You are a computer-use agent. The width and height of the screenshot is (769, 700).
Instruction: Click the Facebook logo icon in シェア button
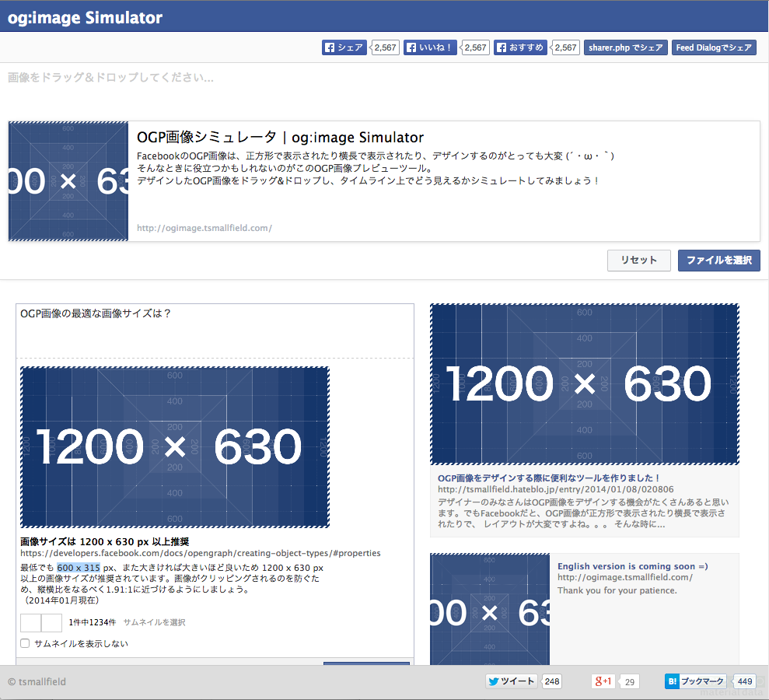point(330,47)
